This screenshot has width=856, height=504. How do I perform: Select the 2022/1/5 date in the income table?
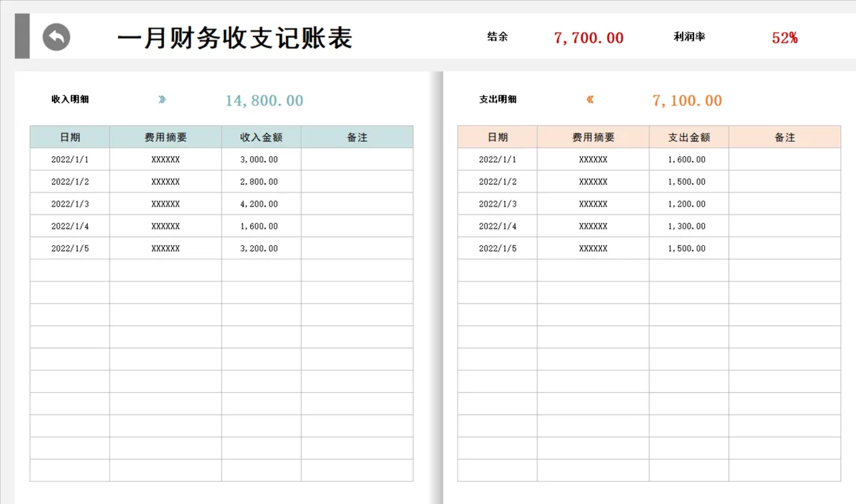pyautogui.click(x=70, y=249)
